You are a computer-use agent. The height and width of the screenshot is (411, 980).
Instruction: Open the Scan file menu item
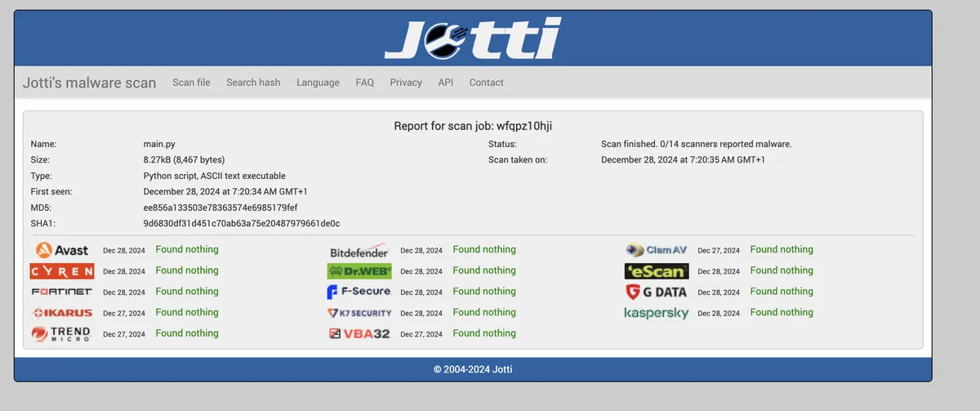(191, 83)
